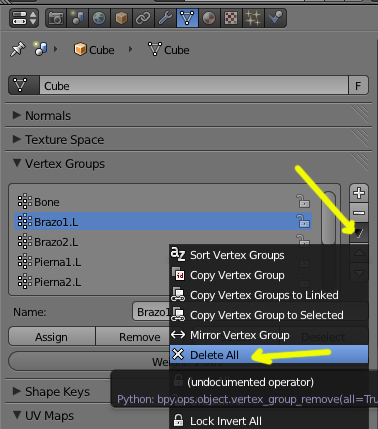Toggle lock on Bone vertex group
The image size is (378, 429).
tap(303, 202)
